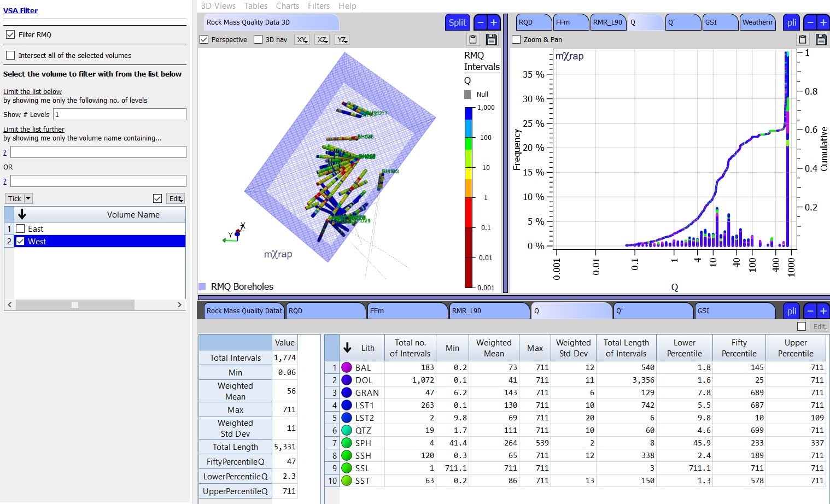The image size is (830, 504).
Task: Check Intersect all of the selected volumes
Action: (10, 55)
